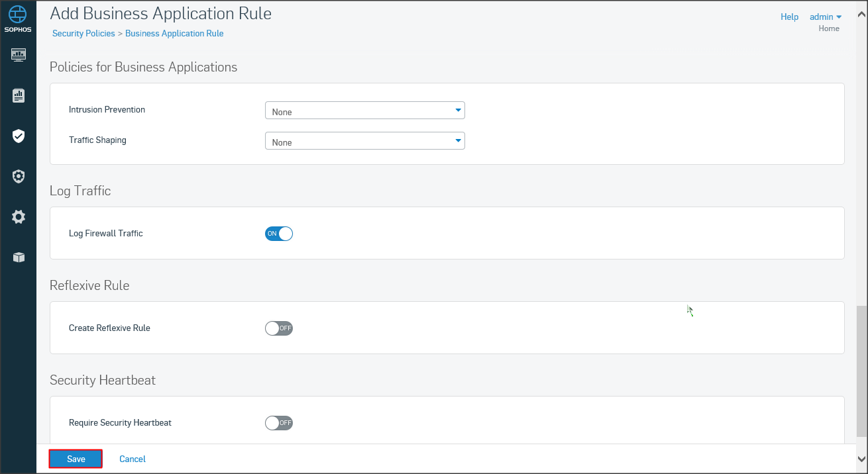The width and height of the screenshot is (868, 474).
Task: Enable the Create Reflexive Rule toggle
Action: pos(279,328)
